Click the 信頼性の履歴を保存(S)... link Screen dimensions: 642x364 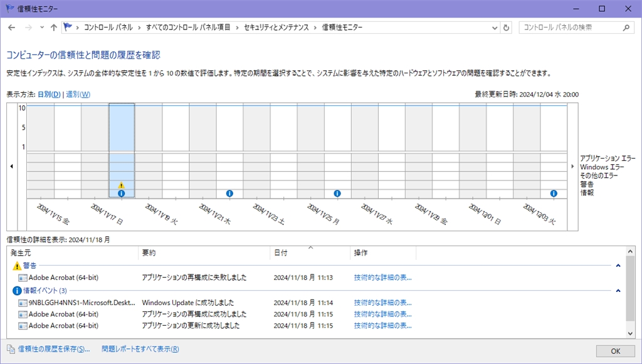(53, 349)
